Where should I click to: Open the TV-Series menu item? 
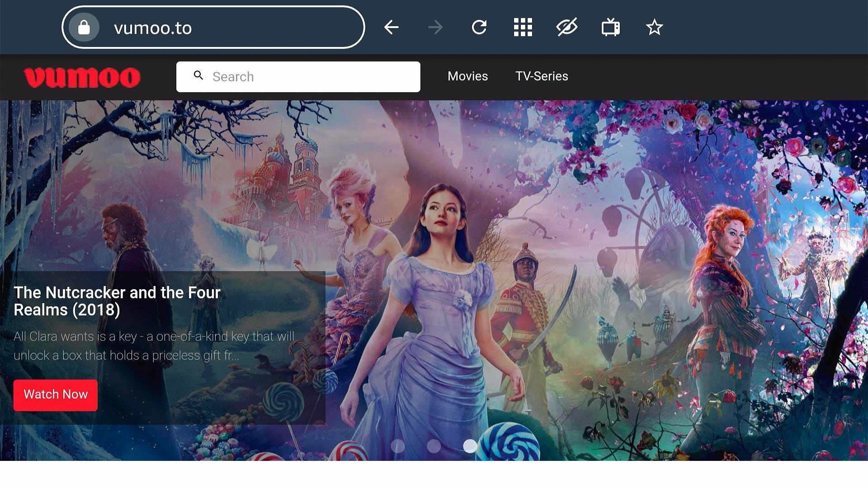click(x=542, y=76)
